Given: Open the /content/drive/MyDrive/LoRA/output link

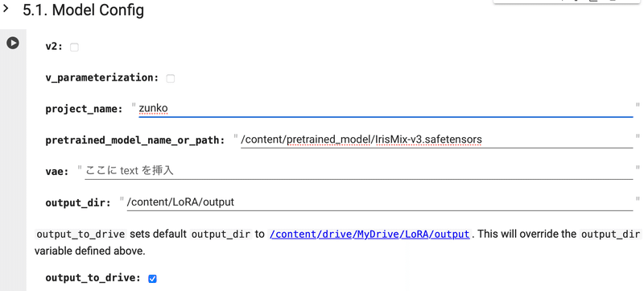Looking at the screenshot, I should [x=369, y=235].
